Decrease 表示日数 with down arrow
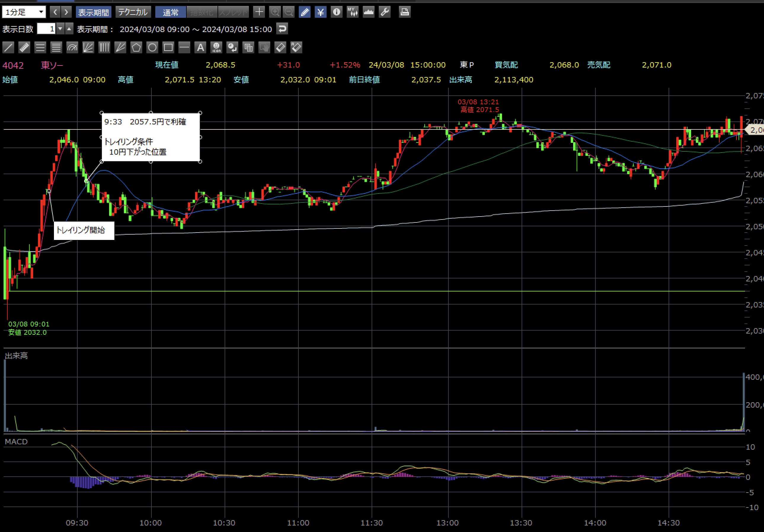 pyautogui.click(x=60, y=29)
